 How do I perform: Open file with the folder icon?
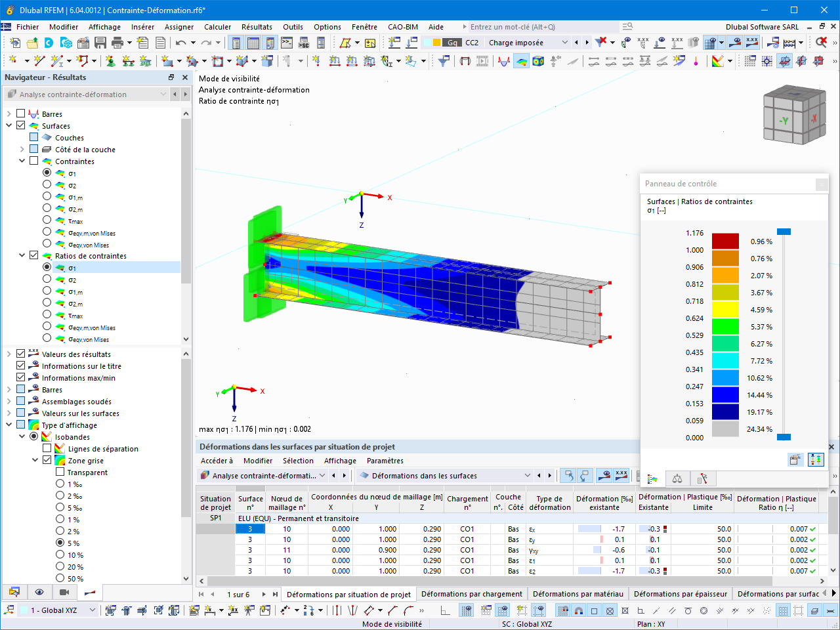(x=32, y=43)
